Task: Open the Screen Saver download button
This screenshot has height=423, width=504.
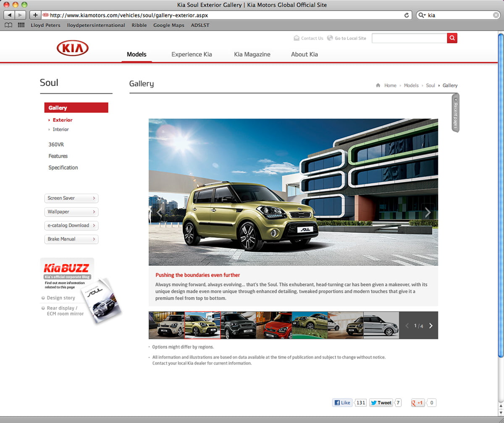Action: pyautogui.click(x=71, y=198)
